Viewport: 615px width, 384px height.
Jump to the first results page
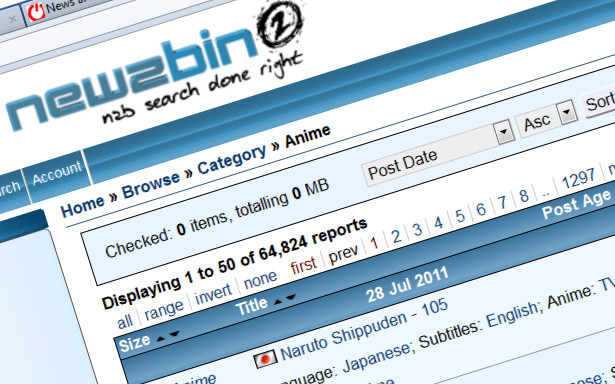pos(303,265)
